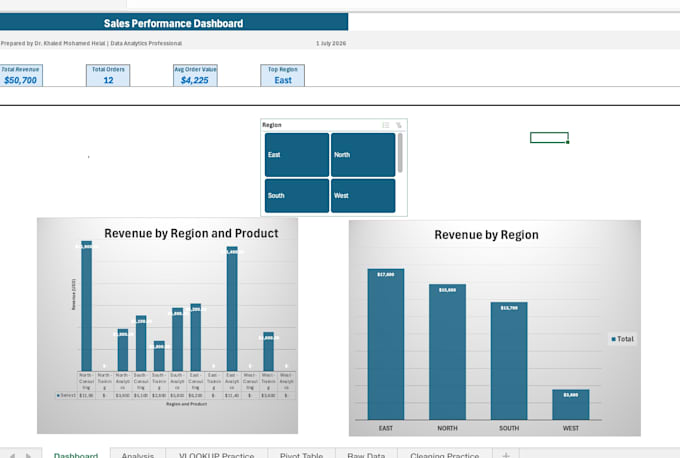Click the Total legend entry
680x458 pixels.
click(622, 339)
